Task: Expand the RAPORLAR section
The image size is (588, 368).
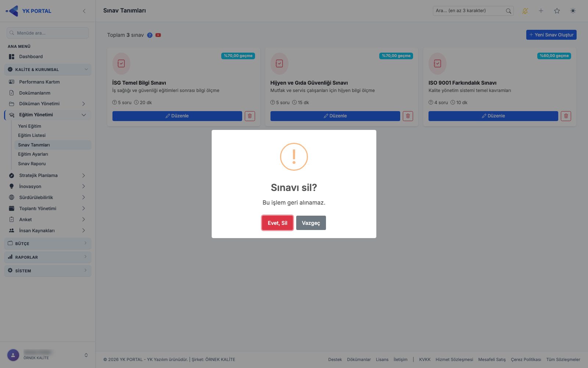Action: [48, 257]
